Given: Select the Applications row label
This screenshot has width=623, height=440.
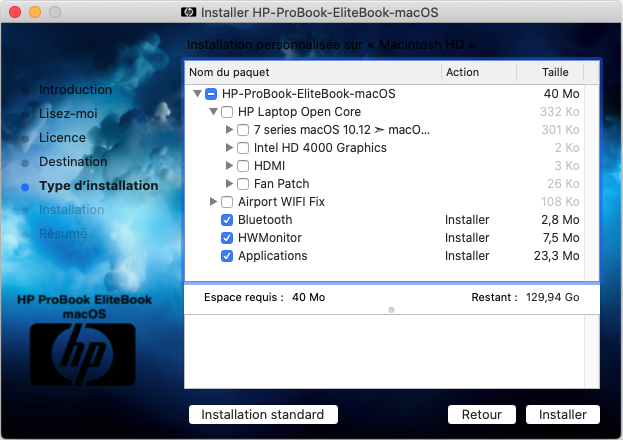Looking at the screenshot, I should point(273,256).
